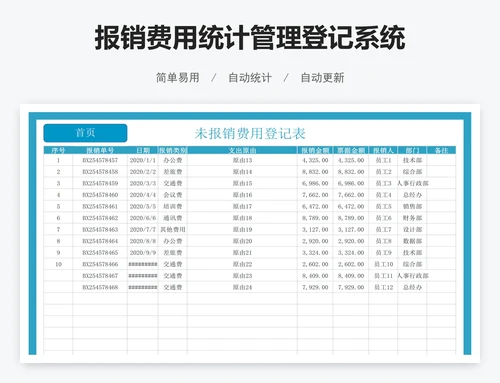Select the 部门 column header
The width and height of the screenshot is (500, 383).
click(x=412, y=150)
